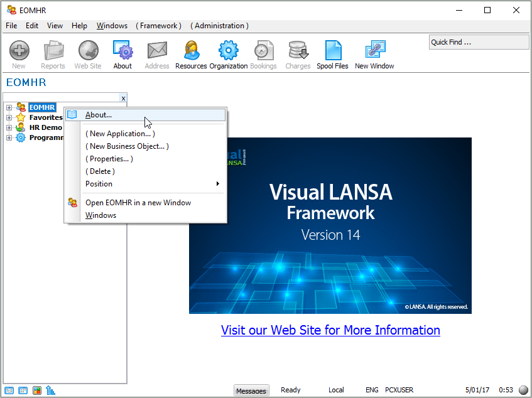Click the first icon in bottom-left status bar
The width and height of the screenshot is (532, 398).
[x=9, y=390]
